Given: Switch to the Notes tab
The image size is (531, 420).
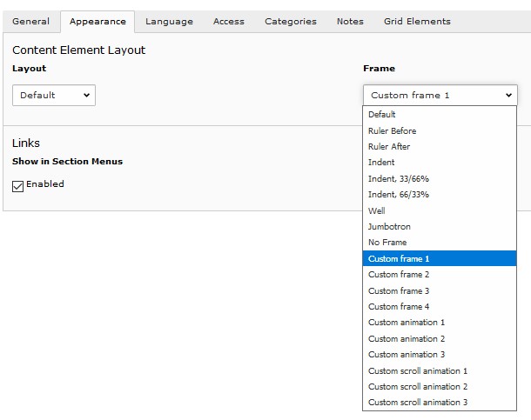Looking at the screenshot, I should click(x=350, y=22).
